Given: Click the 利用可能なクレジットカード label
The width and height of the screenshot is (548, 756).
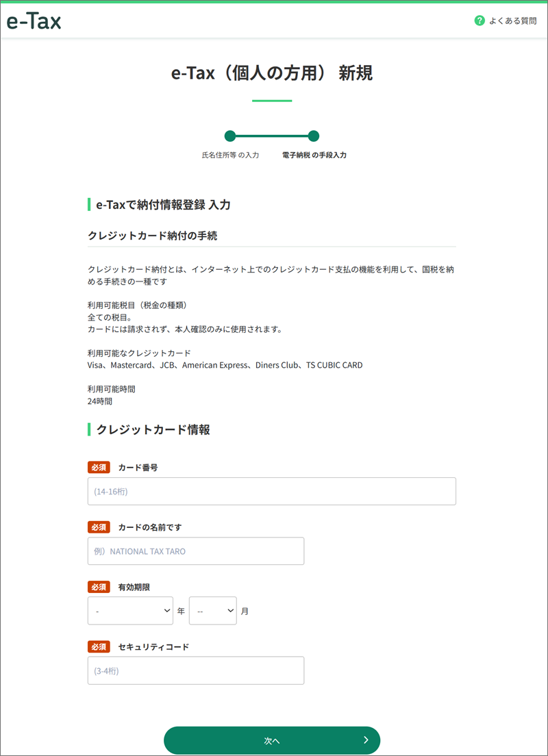Looking at the screenshot, I should 140,353.
